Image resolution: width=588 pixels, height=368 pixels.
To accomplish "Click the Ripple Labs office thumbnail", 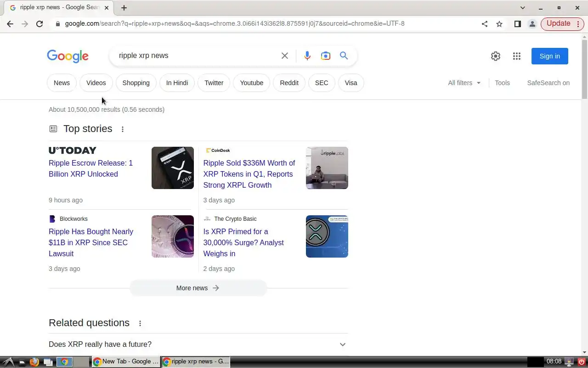I will [x=327, y=168].
